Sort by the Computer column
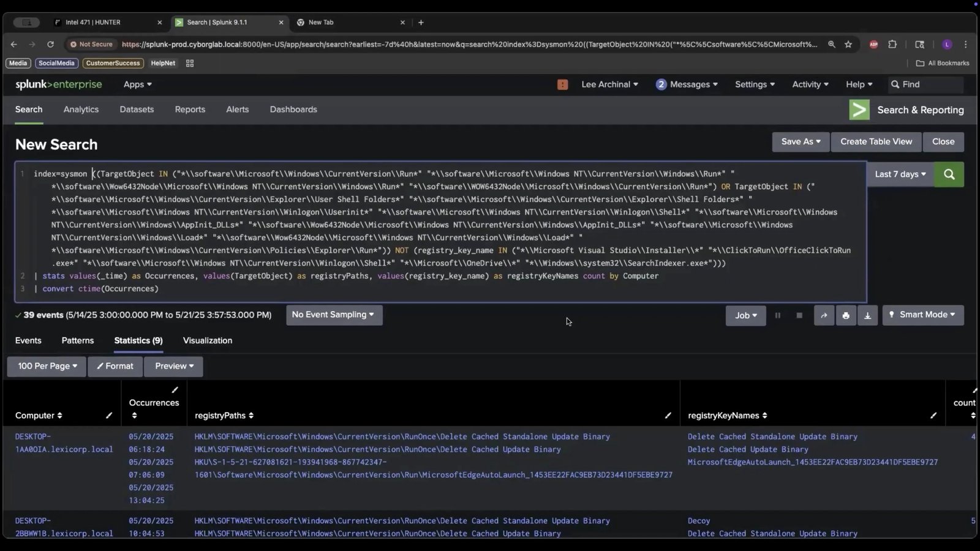Image resolution: width=980 pixels, height=551 pixels. click(39, 416)
